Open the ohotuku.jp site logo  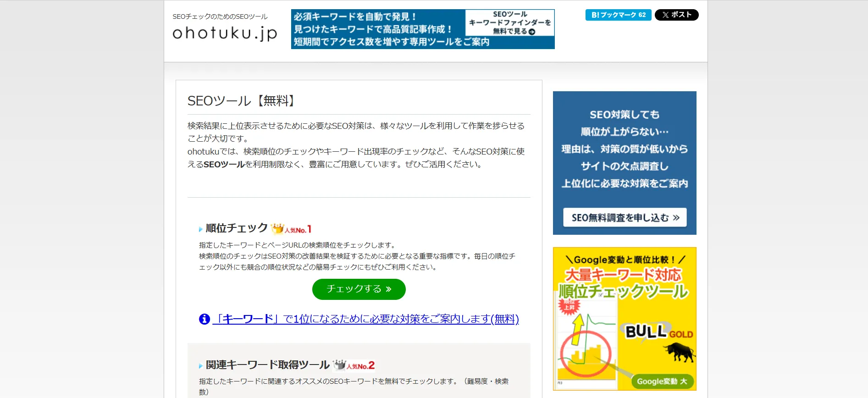point(225,33)
